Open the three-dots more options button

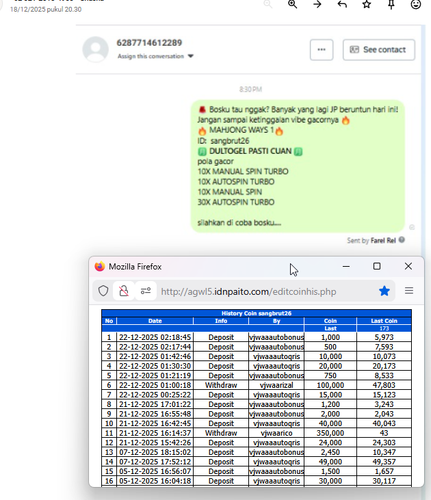point(321,50)
